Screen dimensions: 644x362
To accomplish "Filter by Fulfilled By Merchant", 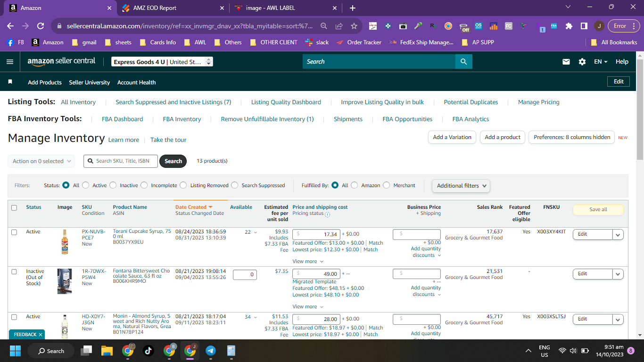I will [x=387, y=185].
